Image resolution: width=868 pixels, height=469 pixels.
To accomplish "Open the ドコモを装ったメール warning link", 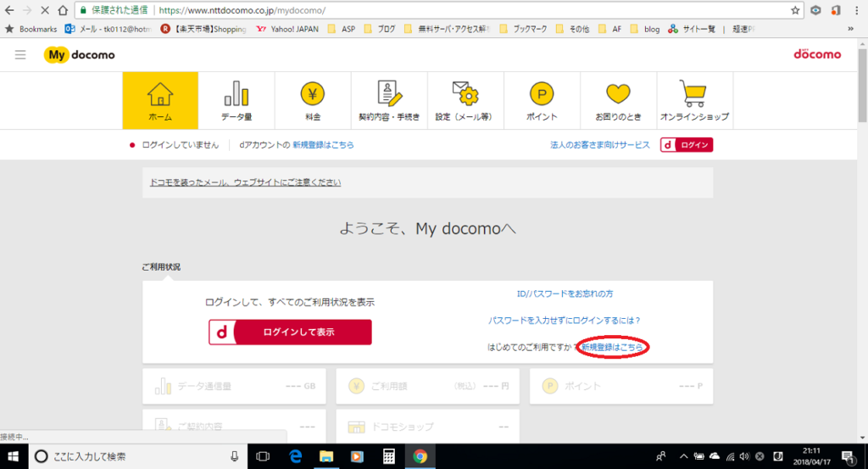I will pos(245,182).
